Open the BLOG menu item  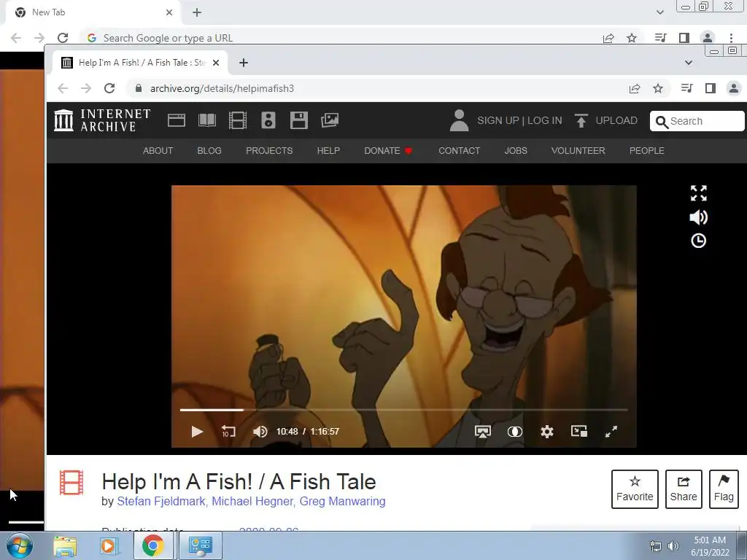(x=209, y=150)
